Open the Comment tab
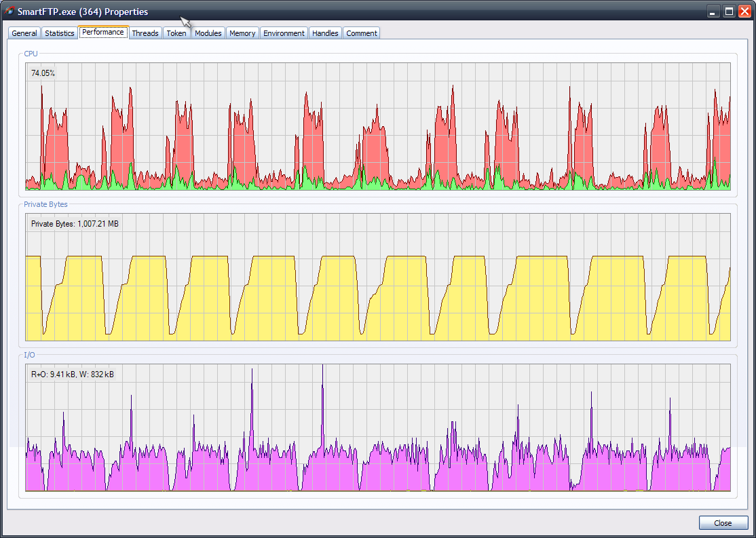 [362, 33]
